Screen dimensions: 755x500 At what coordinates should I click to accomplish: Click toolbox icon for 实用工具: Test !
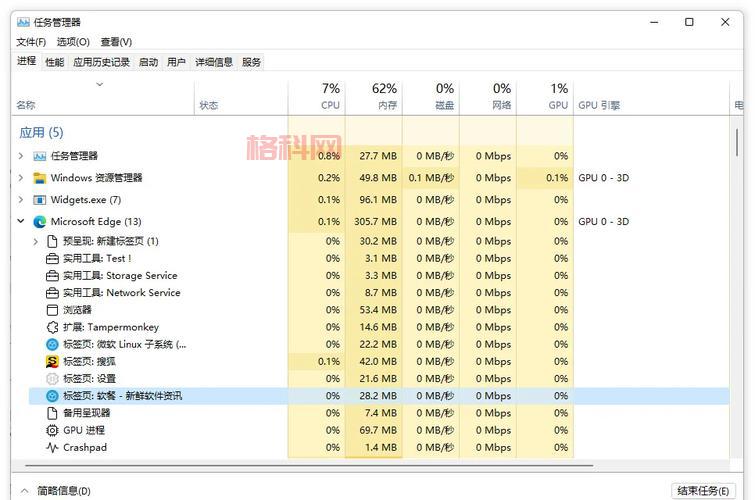click(52, 259)
